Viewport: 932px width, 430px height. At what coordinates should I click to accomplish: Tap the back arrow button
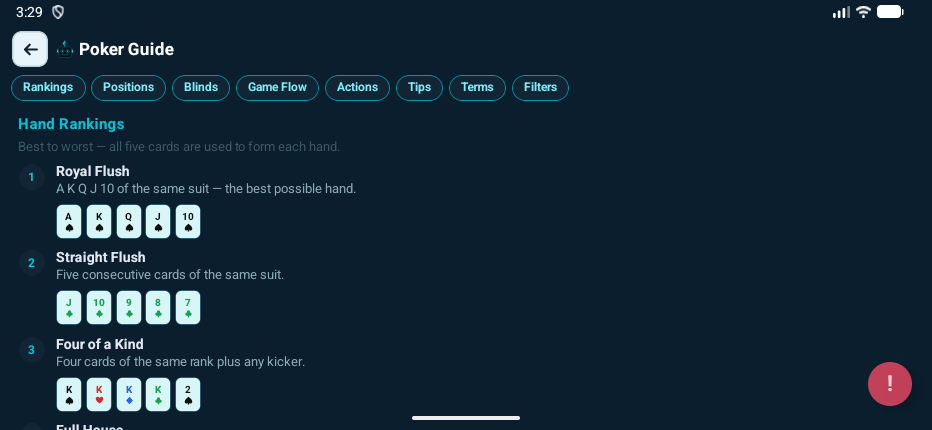point(30,49)
